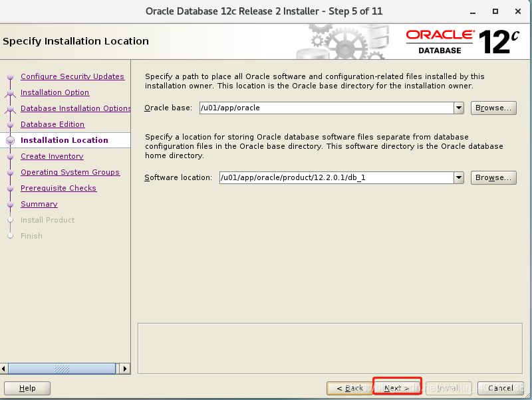Click the Software location path field
The height and width of the screenshot is (400, 532).
tap(336, 177)
